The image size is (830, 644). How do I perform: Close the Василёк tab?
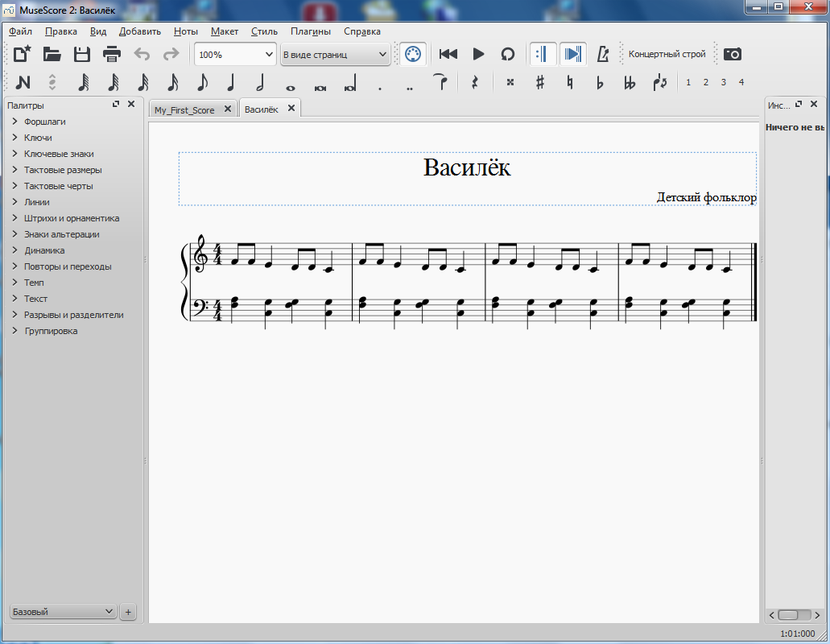tap(291, 108)
